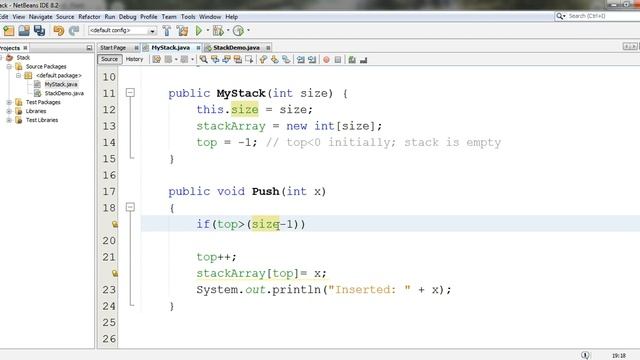Start macro recording with red circle icon
The width and height of the screenshot is (640, 360).
tap(326, 60)
